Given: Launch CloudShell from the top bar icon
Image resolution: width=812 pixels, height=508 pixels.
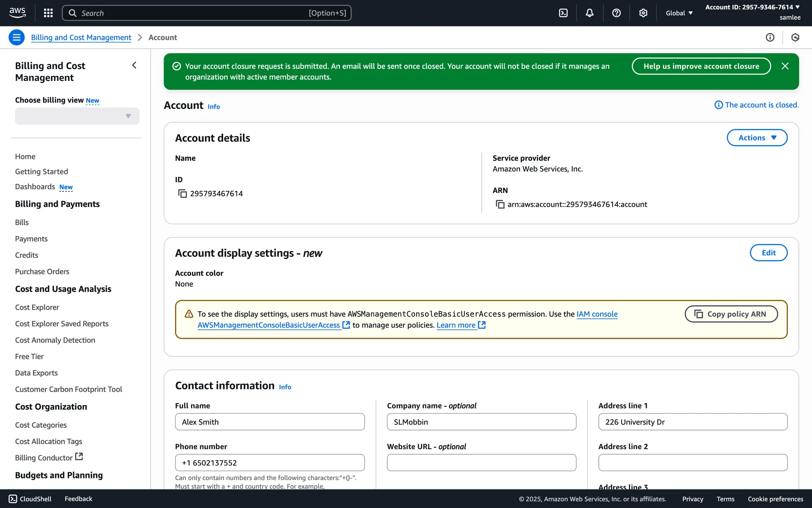Looking at the screenshot, I should point(563,13).
